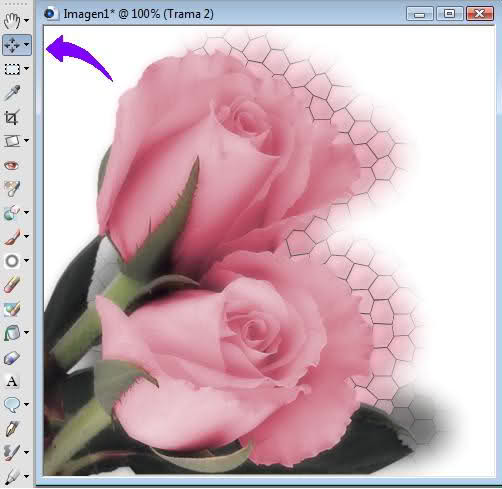Select the Pen tool

coord(12,429)
